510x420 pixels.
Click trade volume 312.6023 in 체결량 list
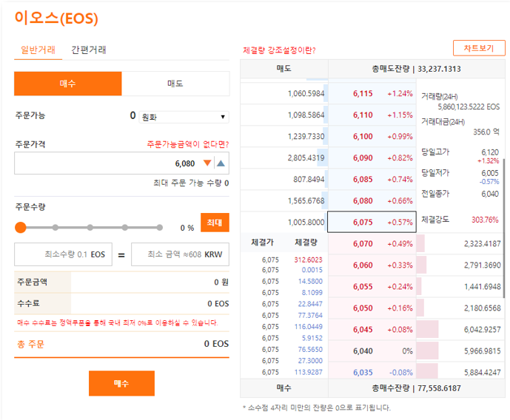(309, 260)
